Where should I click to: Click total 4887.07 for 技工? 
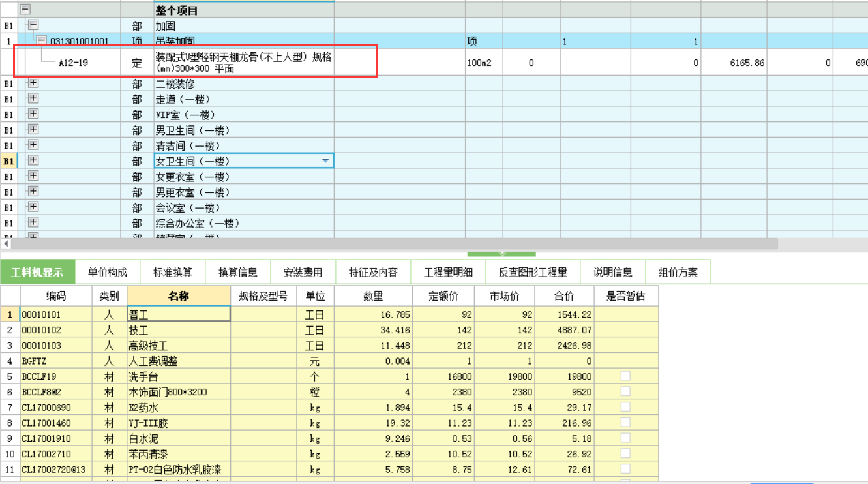tap(564, 330)
